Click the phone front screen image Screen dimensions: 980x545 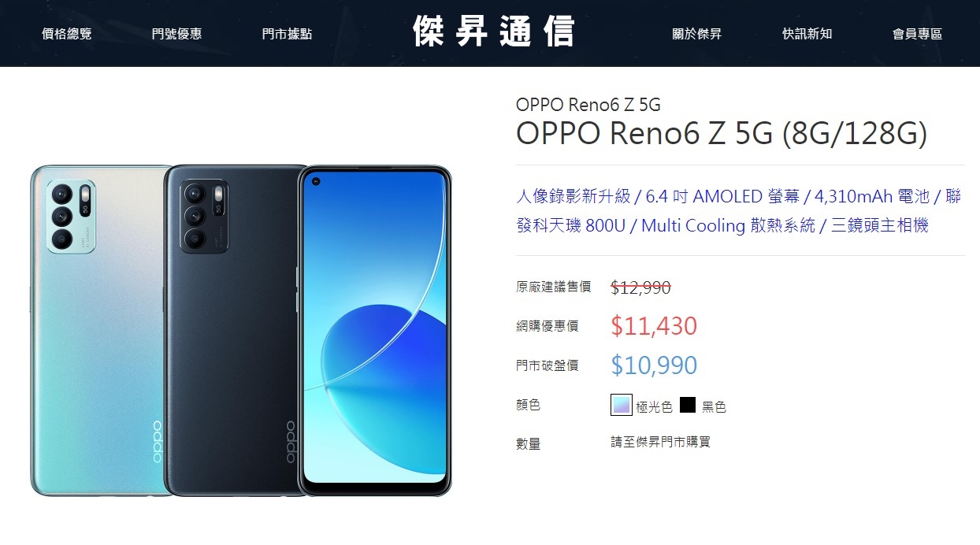pos(375,331)
